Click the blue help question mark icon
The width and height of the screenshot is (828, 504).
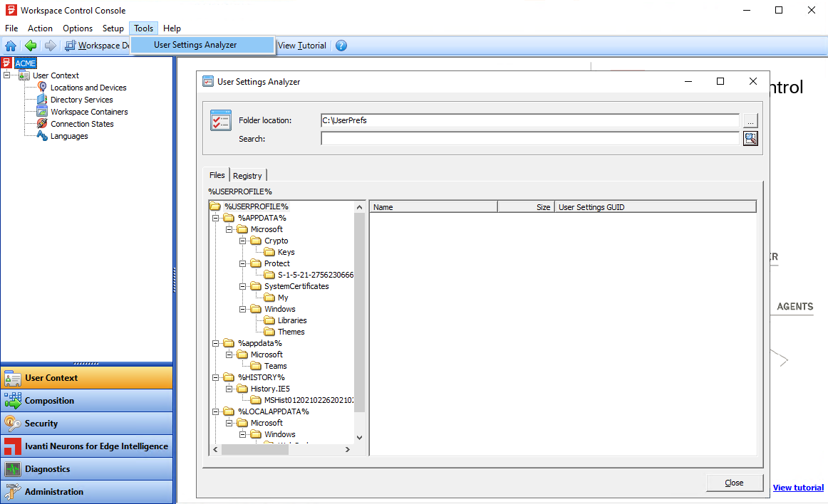tap(341, 46)
